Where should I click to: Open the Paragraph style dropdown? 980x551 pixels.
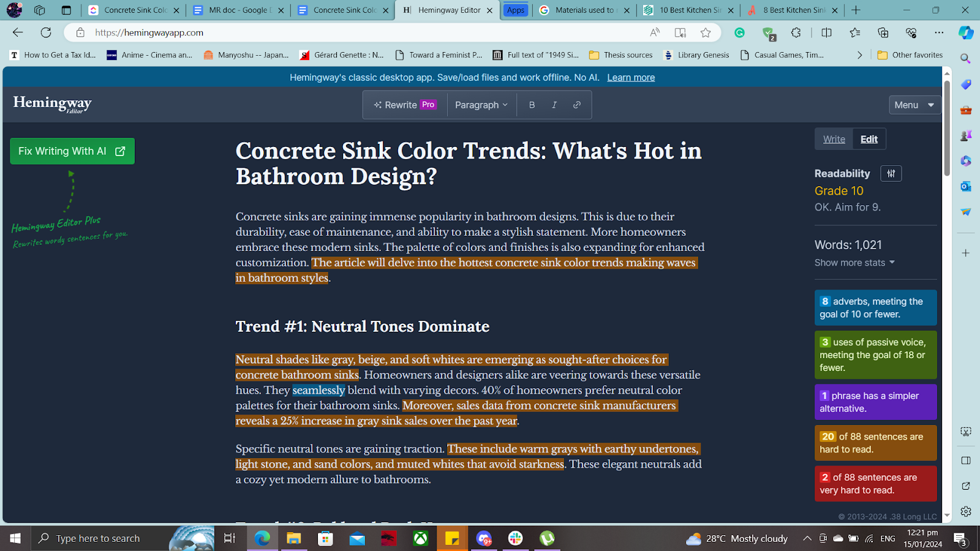pos(481,105)
